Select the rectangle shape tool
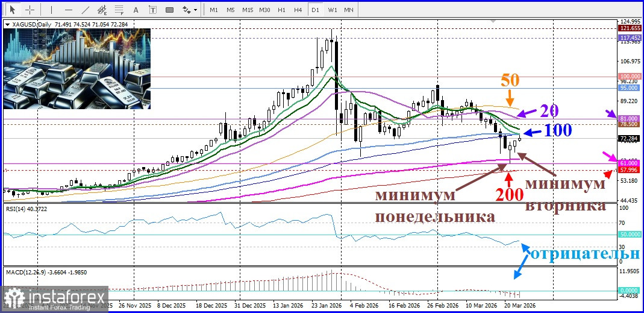This screenshot has width=644, height=313. [x=170, y=10]
